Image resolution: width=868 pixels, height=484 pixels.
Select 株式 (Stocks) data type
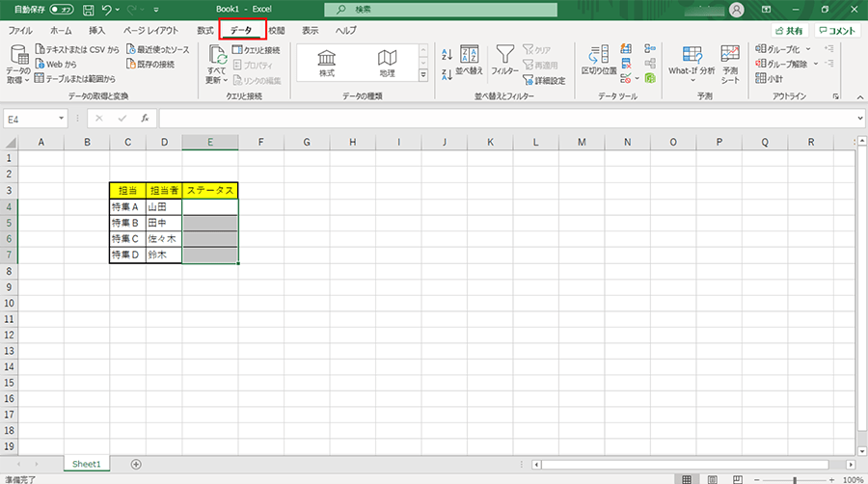coord(327,63)
